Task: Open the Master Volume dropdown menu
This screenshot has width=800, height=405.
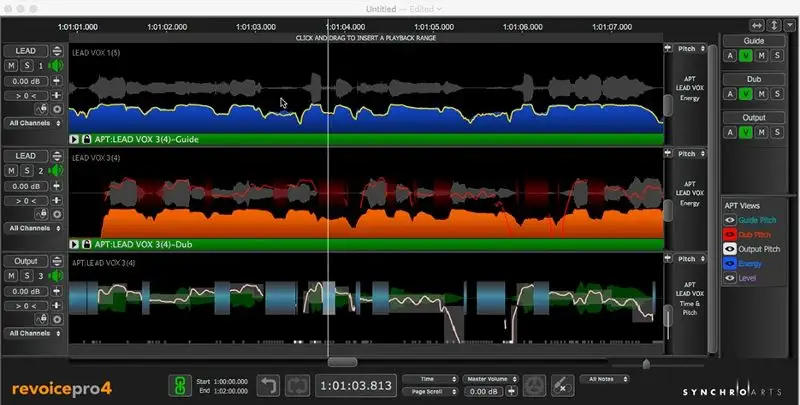Action: [488, 379]
